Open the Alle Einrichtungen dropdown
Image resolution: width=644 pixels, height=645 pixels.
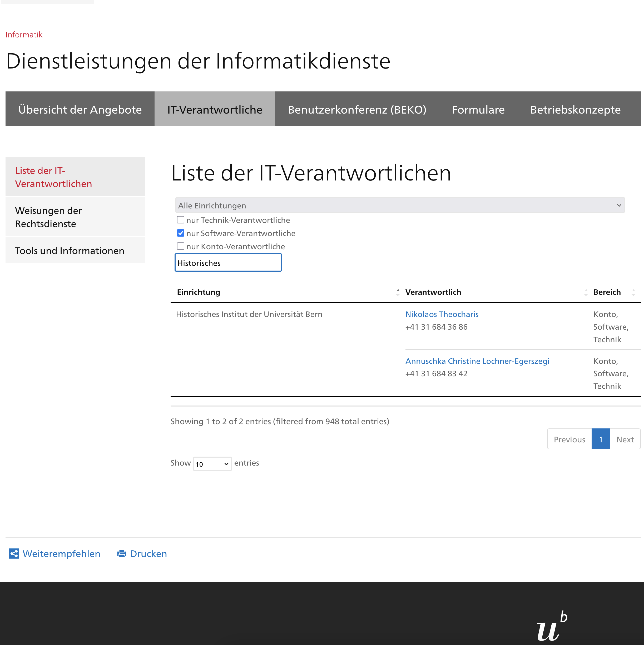(400, 205)
